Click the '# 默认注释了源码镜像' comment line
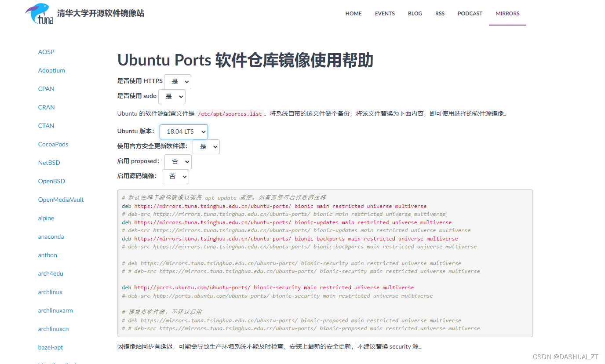Image resolution: width=605 pixels, height=364 pixels. (223, 198)
